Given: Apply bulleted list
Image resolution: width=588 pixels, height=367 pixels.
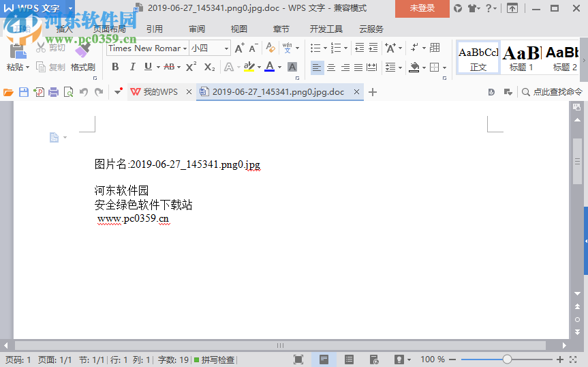Looking at the screenshot, I should (x=315, y=48).
